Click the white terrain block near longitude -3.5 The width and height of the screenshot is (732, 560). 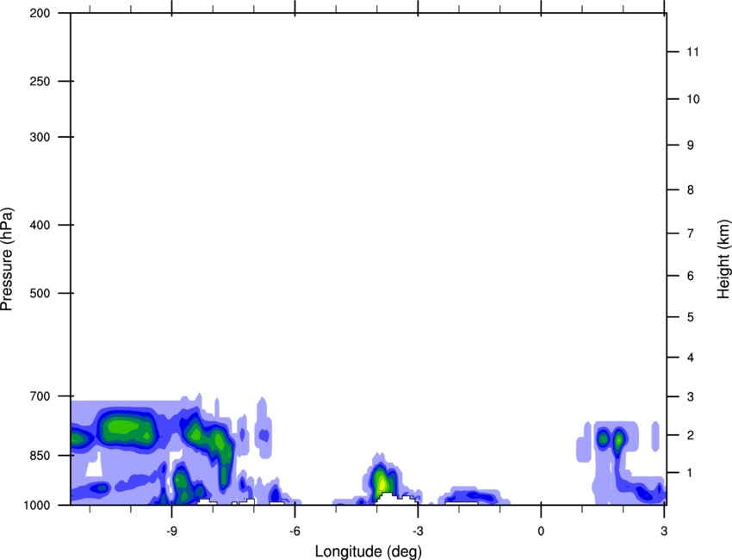tap(396, 499)
